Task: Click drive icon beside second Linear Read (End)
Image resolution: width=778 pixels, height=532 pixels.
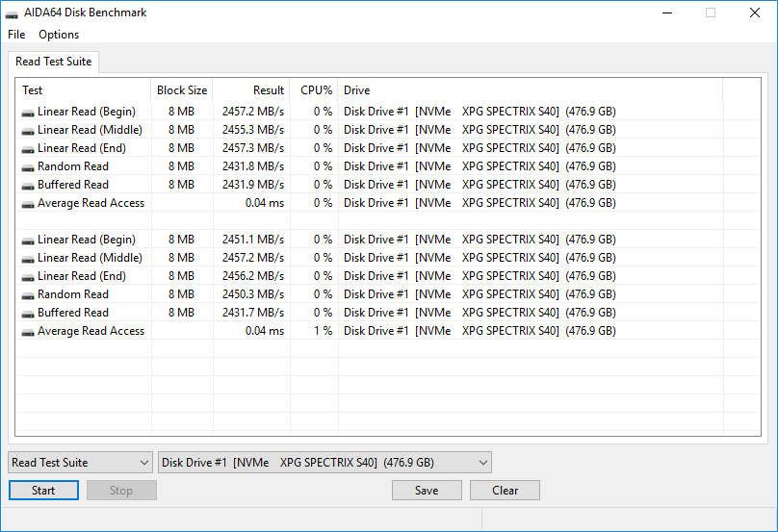Action: coord(28,276)
